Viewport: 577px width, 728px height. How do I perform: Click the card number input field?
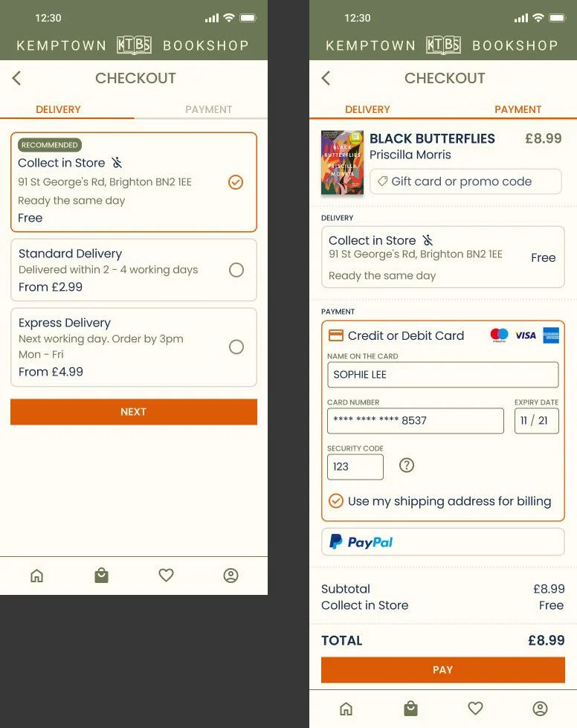pos(416,421)
